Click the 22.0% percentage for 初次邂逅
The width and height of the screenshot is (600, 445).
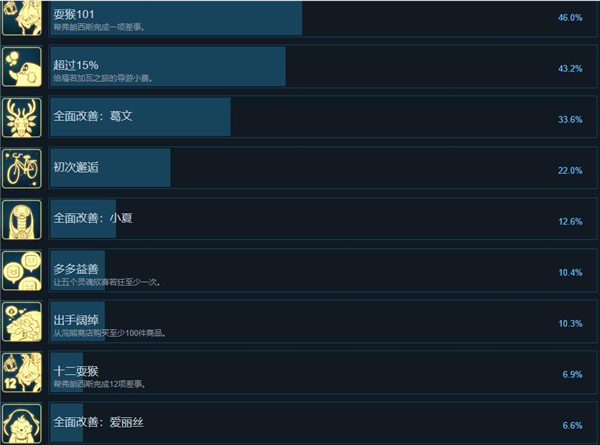coord(570,171)
